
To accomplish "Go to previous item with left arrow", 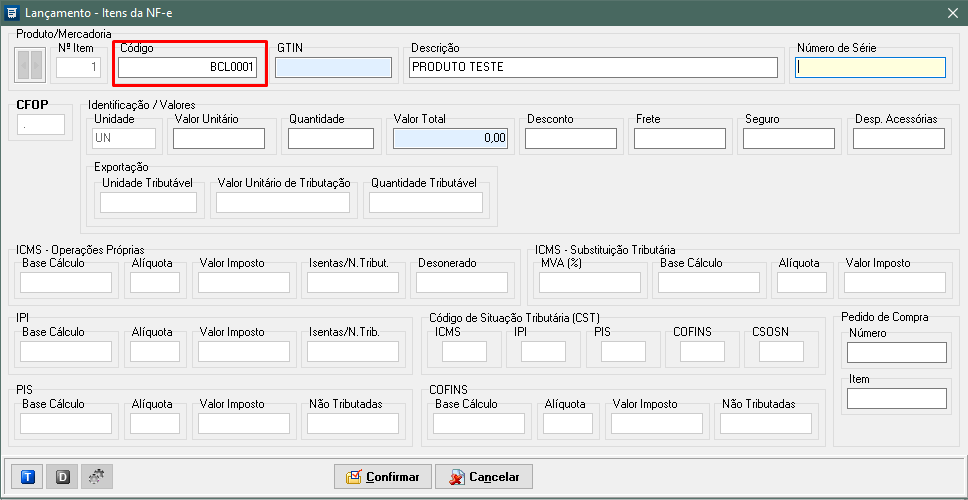I will pos(24,67).
